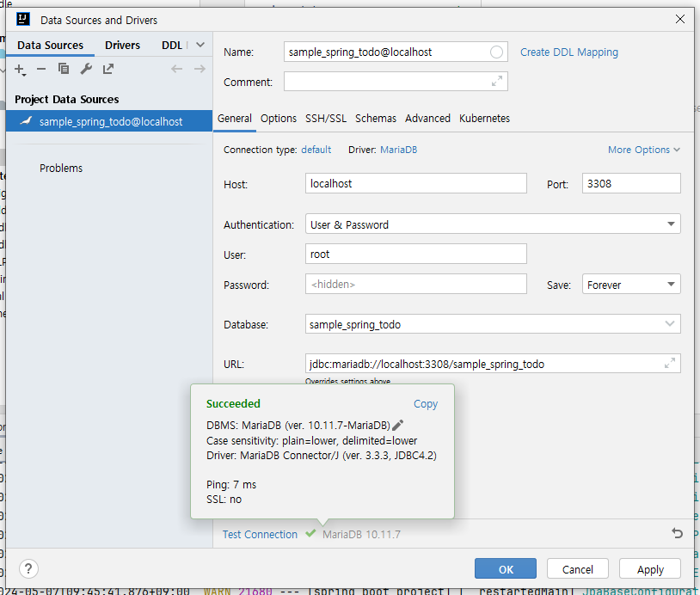This screenshot has width=700, height=595.
Task: Select sample_spring_todo@localhost in Project Data Sources
Action: point(109,121)
